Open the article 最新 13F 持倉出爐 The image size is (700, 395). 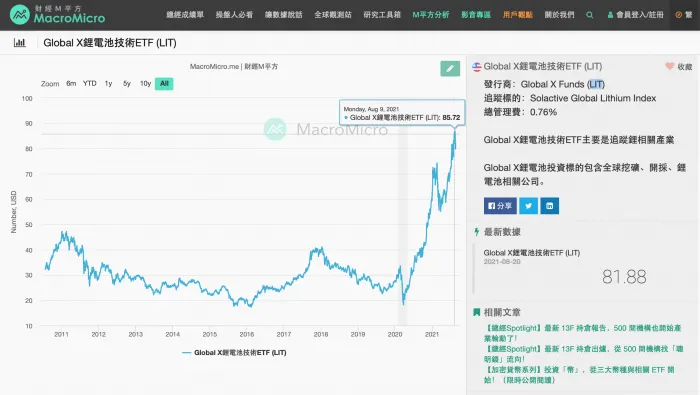coord(583,354)
